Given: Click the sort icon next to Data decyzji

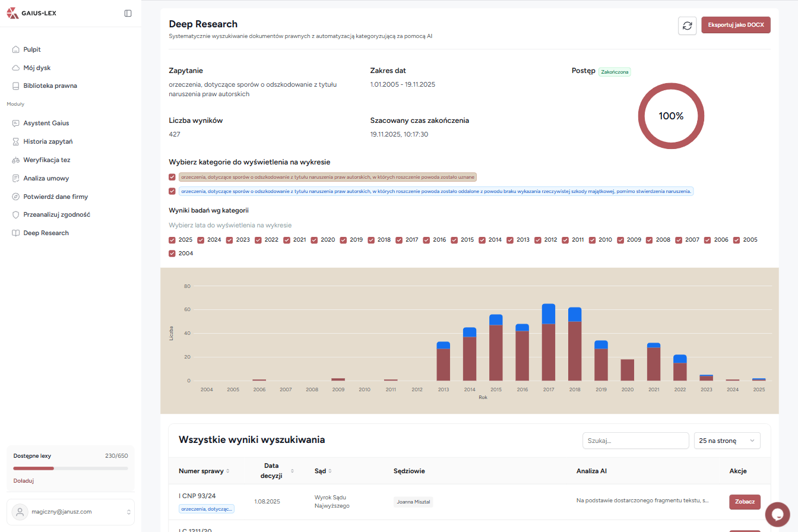Looking at the screenshot, I should tap(292, 471).
